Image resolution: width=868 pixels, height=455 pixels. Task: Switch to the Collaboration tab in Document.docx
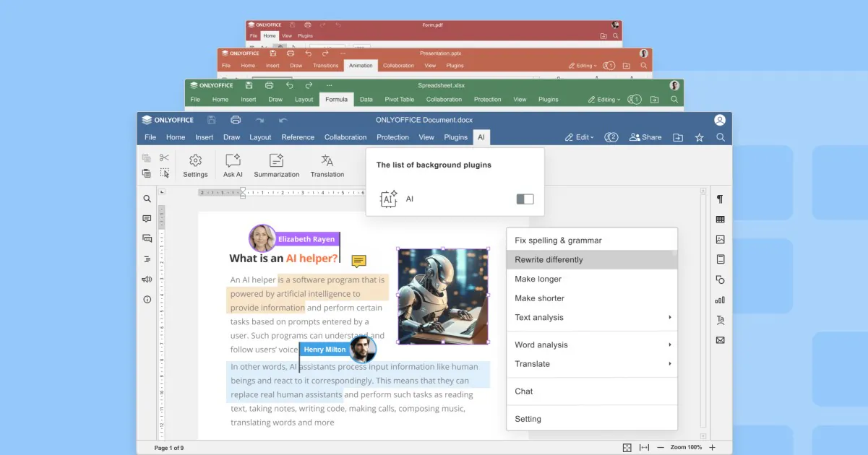(x=345, y=137)
